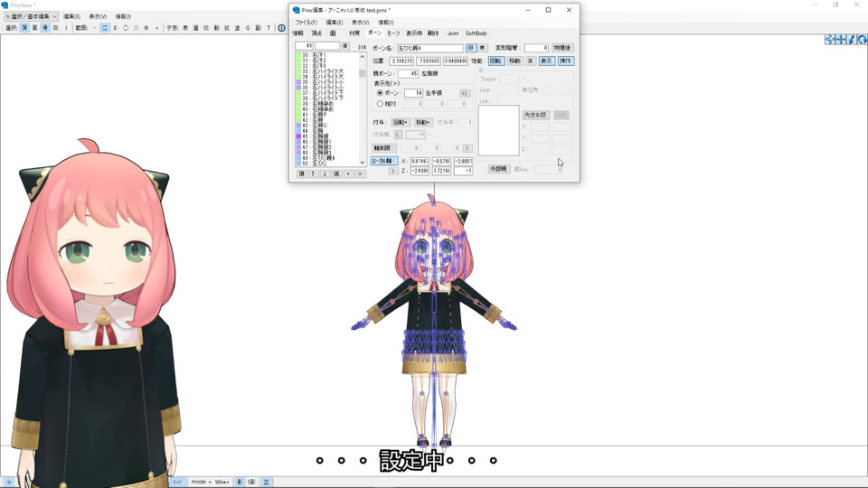Select bone 45 左腕捩 in list

point(326,136)
